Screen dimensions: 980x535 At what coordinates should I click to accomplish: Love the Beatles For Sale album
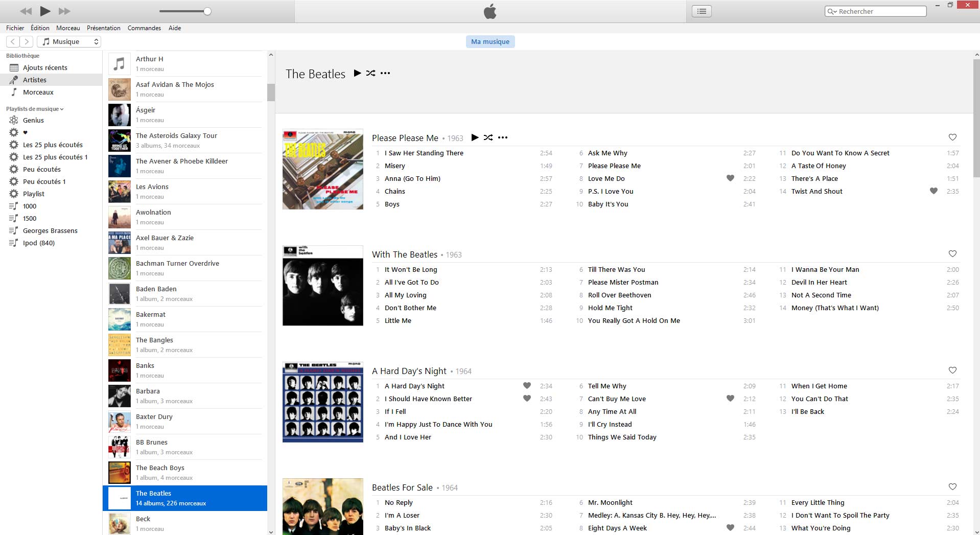click(x=952, y=486)
